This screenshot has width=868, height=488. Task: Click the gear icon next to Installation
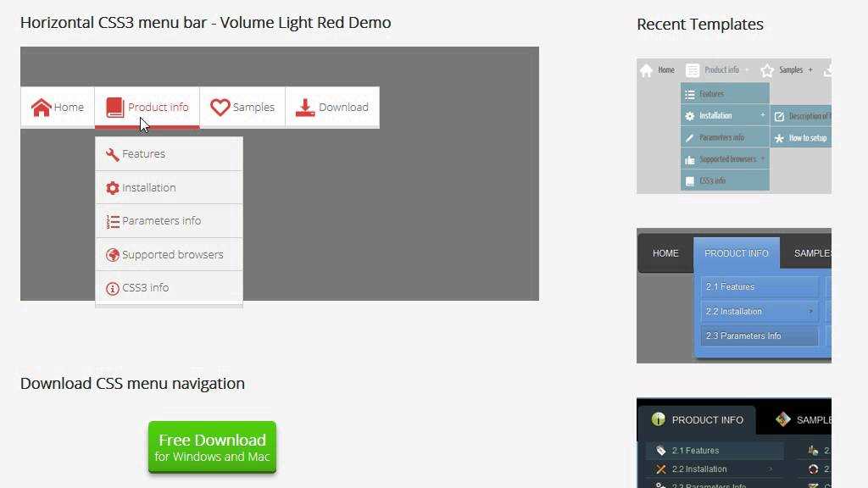pos(113,188)
